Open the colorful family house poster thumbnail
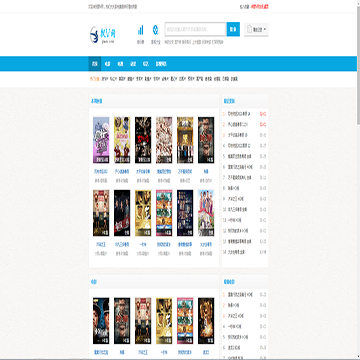Screen dimensions: 360x360 pyautogui.click(x=206, y=213)
